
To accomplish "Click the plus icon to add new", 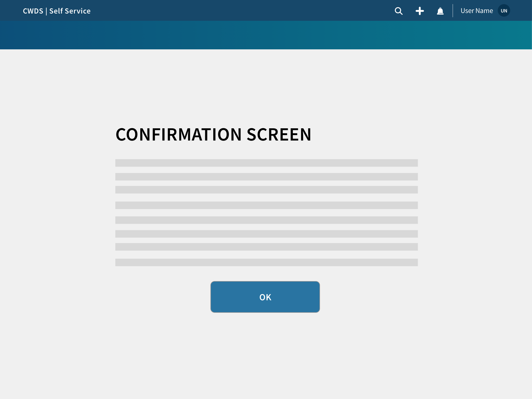I will pyautogui.click(x=420, y=11).
